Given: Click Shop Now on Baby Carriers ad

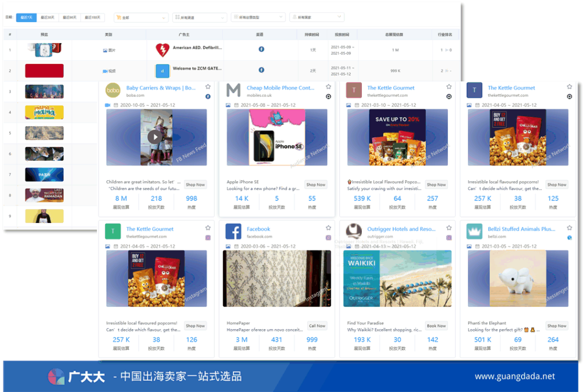Looking at the screenshot, I should [196, 185].
